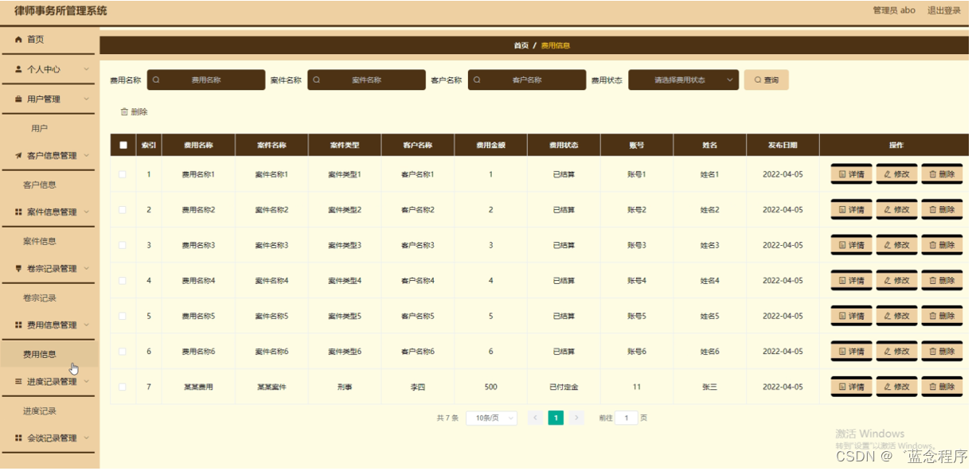The width and height of the screenshot is (980, 471).
Task: Click 修改 button for 费用名称5 row
Action: (x=896, y=316)
